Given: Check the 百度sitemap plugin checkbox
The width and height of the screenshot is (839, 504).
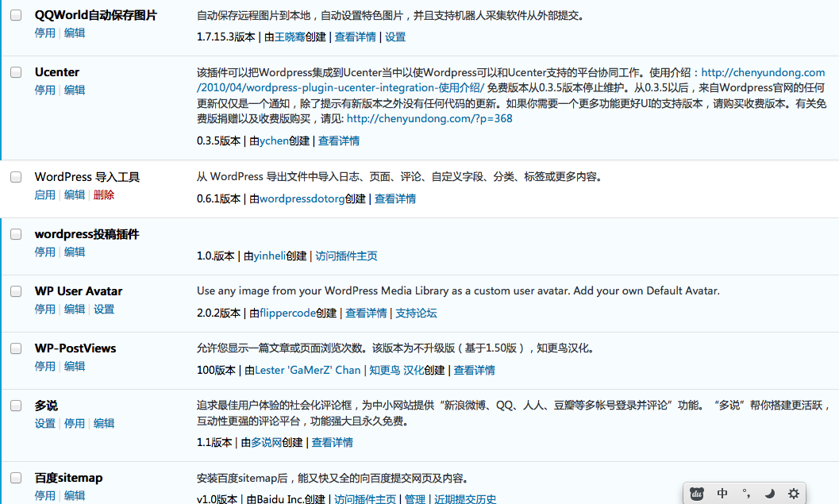Looking at the screenshot, I should [16, 478].
